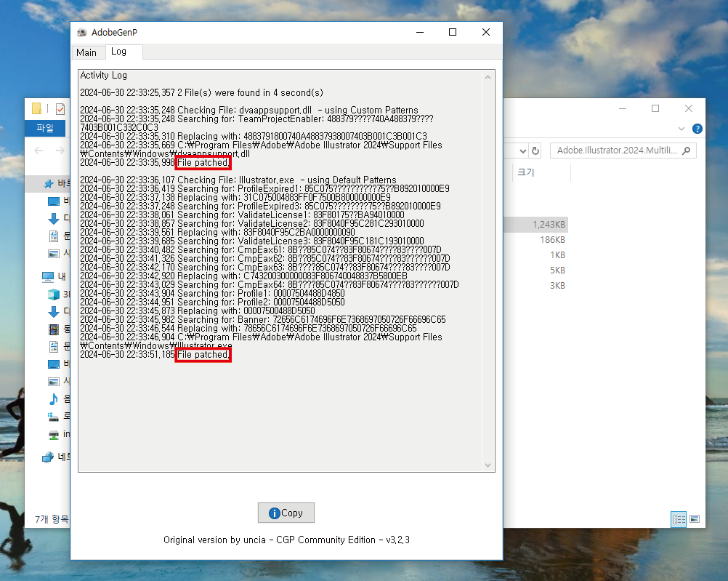Minimize the File Explorer window
Viewport: 728px width, 581px height.
623,108
